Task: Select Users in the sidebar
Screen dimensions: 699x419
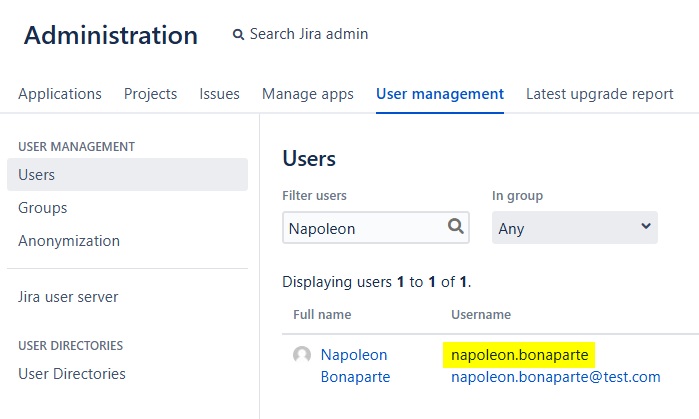Action: pyautogui.click(x=37, y=175)
